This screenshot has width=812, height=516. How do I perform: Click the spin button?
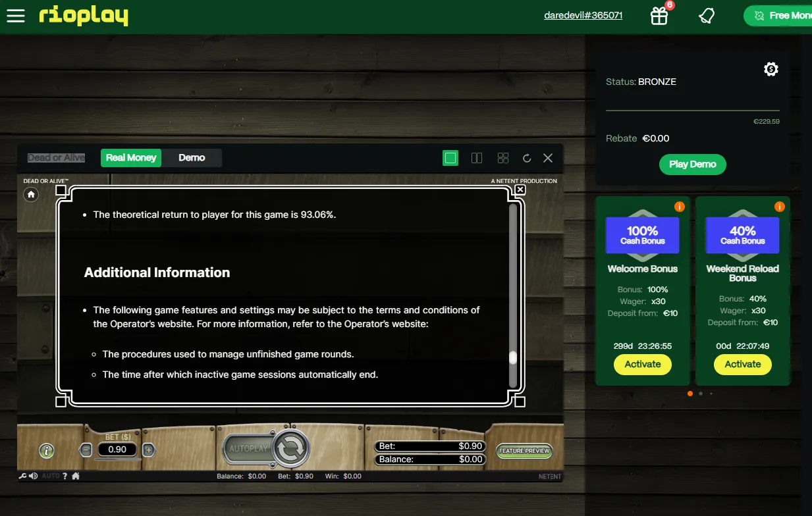[290, 449]
